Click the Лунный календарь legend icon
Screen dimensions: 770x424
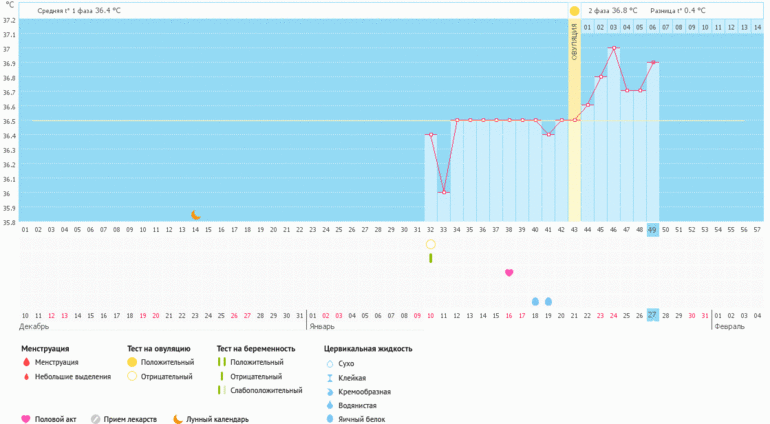coord(178,419)
